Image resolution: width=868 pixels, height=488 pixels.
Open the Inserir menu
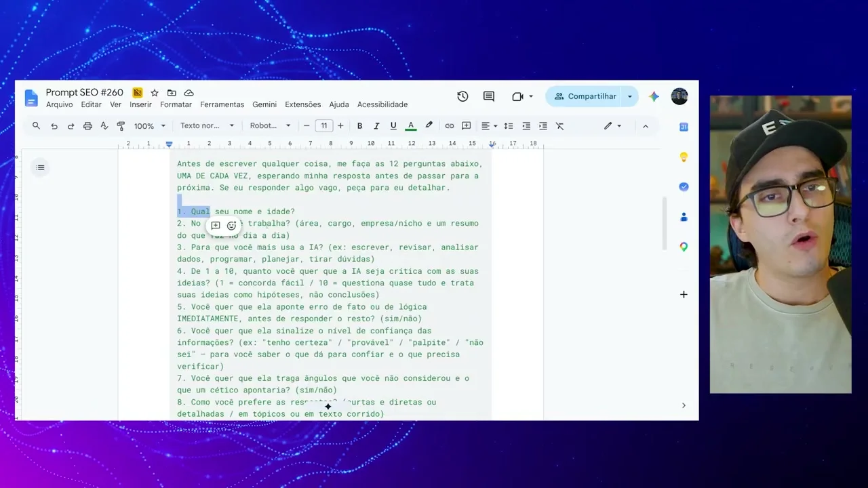tap(141, 105)
